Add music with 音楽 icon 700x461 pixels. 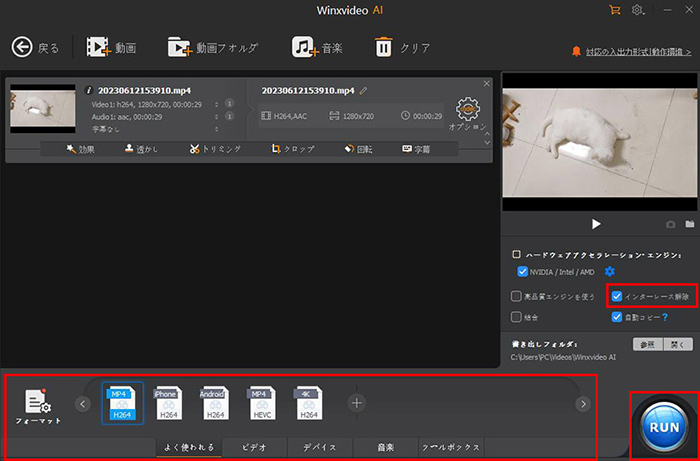click(x=305, y=47)
